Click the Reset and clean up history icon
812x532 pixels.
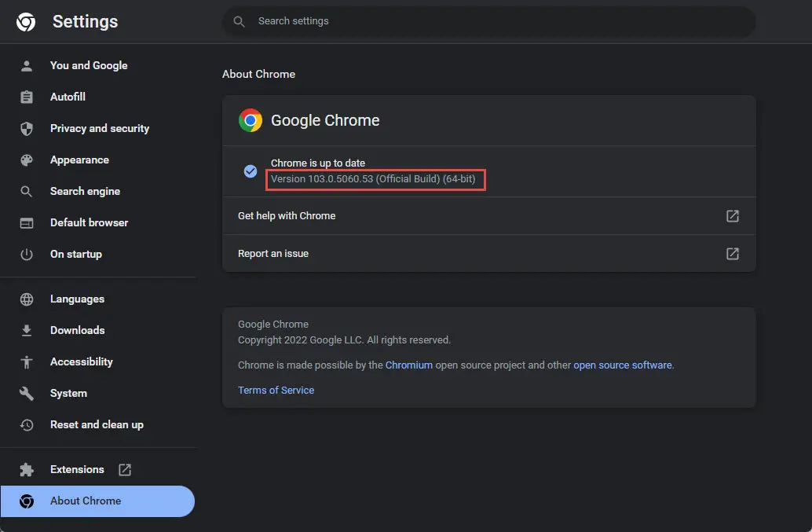click(x=27, y=425)
